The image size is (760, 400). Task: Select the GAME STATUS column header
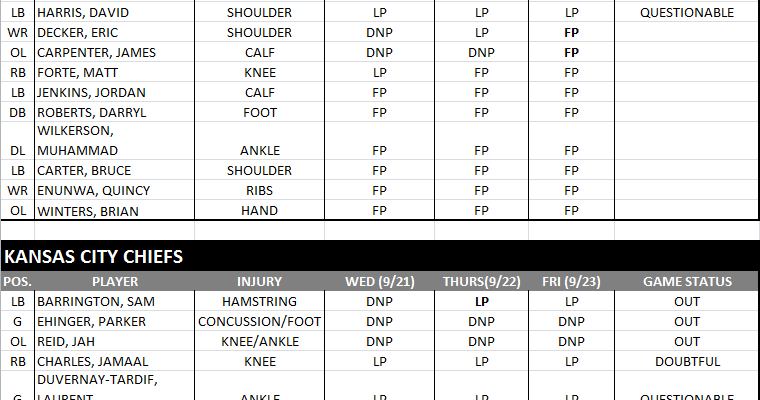(686, 282)
